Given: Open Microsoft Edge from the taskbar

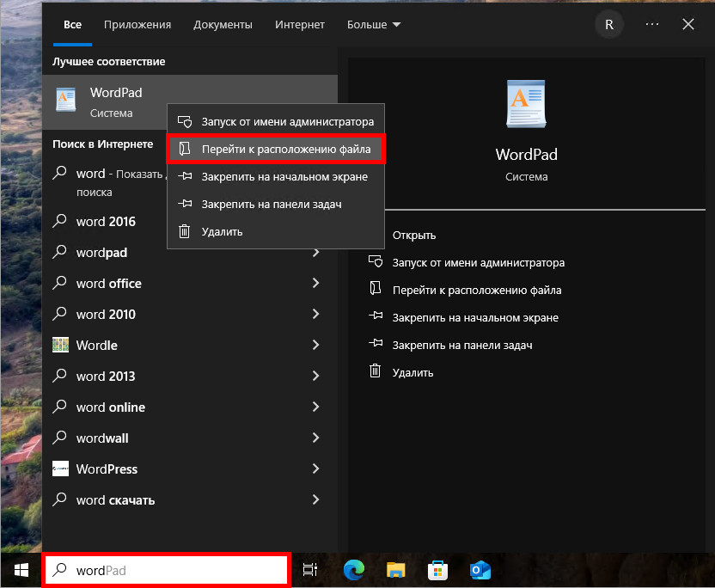Looking at the screenshot, I should click(352, 569).
